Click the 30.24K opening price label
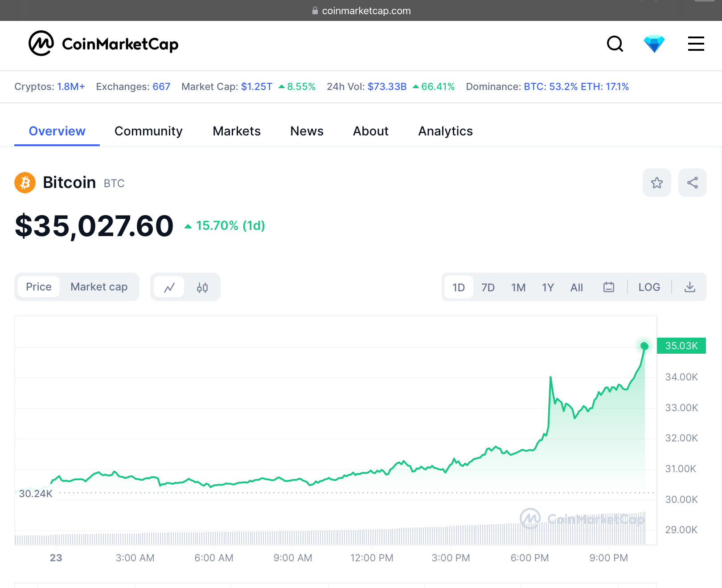The width and height of the screenshot is (722, 588). 36,494
